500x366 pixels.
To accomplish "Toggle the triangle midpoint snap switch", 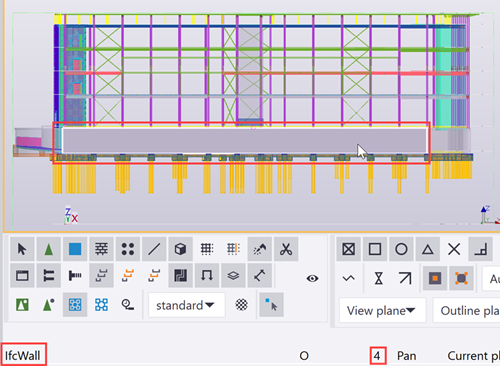I will coord(428,249).
